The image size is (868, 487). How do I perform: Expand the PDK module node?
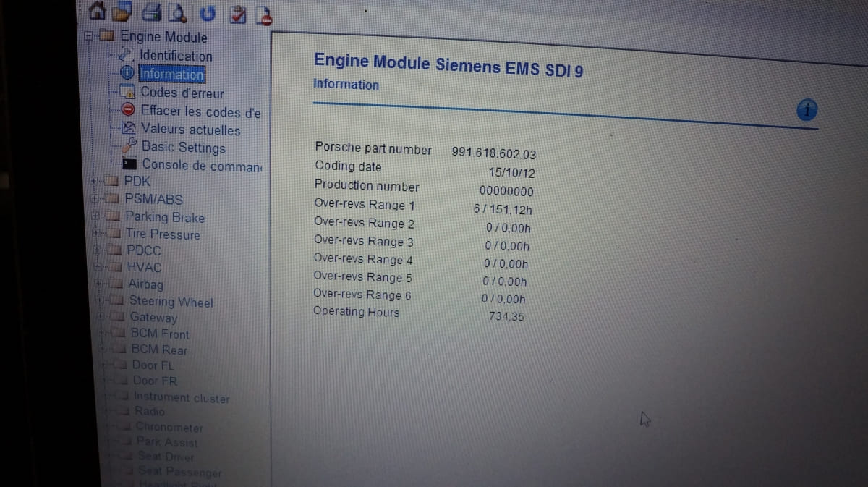click(95, 181)
